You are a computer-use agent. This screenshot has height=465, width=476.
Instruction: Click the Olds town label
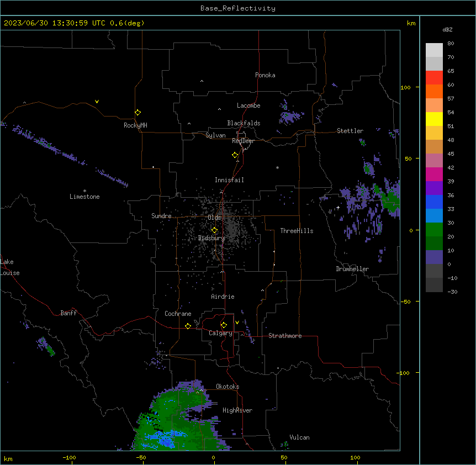click(x=214, y=218)
